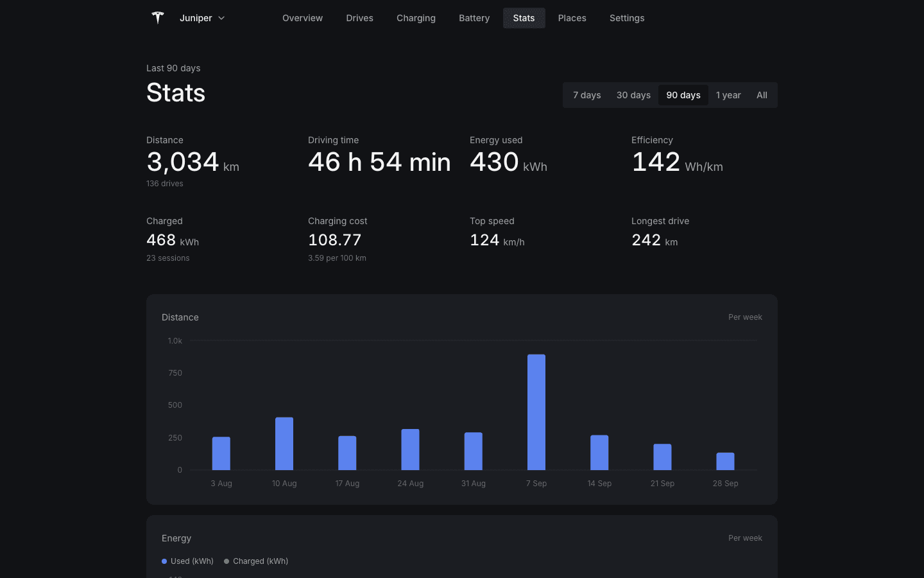Click Per week label in Energy chart
The height and width of the screenshot is (578, 924).
pos(745,538)
